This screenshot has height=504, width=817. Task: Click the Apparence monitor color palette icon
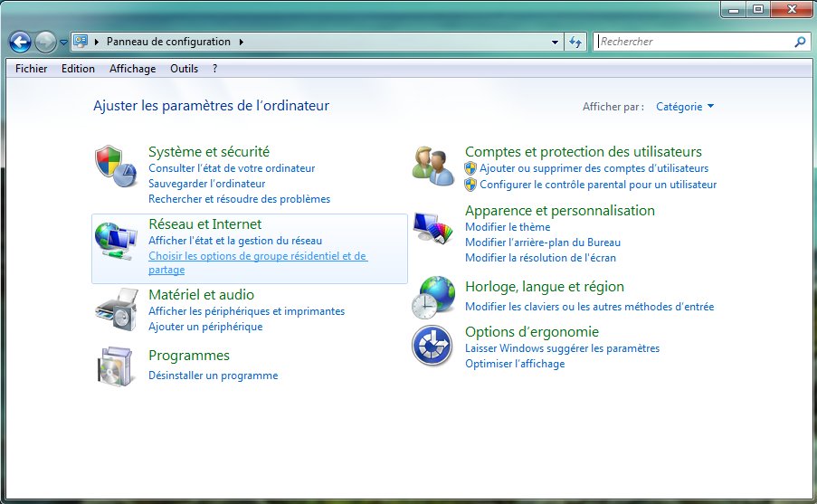tap(432, 228)
